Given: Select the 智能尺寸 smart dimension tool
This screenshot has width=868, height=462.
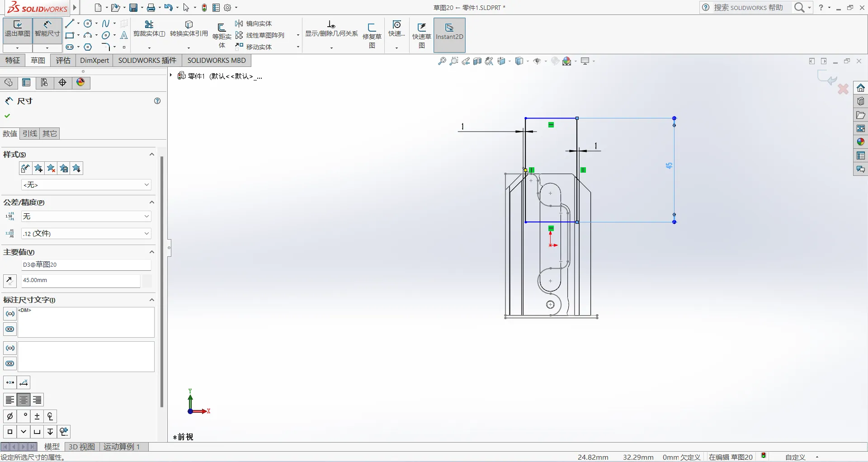Looking at the screenshot, I should coord(47,28).
